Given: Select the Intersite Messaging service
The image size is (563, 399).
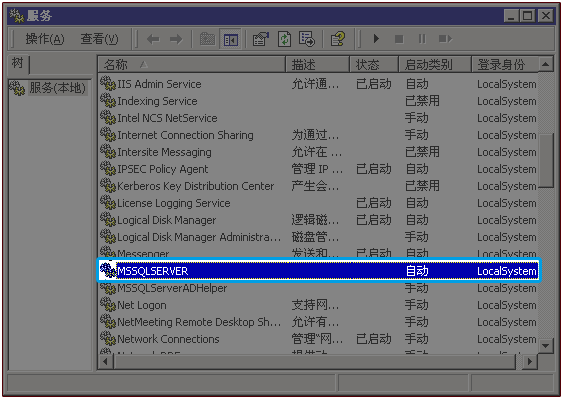Looking at the screenshot, I should (x=318, y=152).
